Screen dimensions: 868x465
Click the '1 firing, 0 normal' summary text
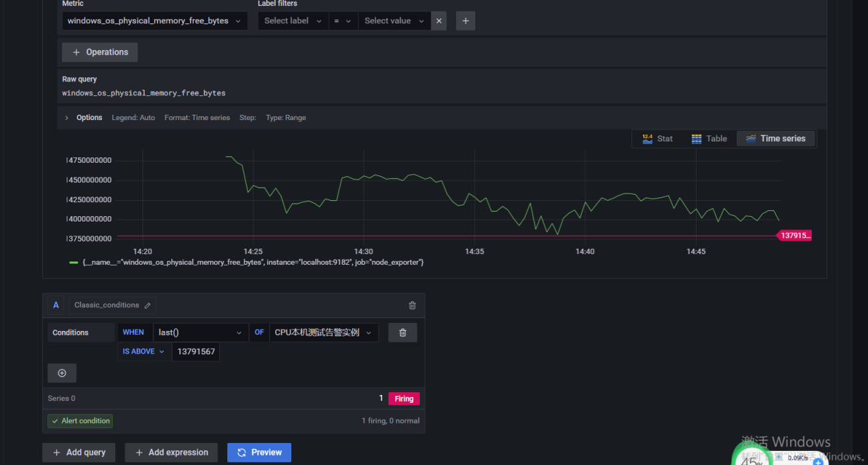pos(391,421)
